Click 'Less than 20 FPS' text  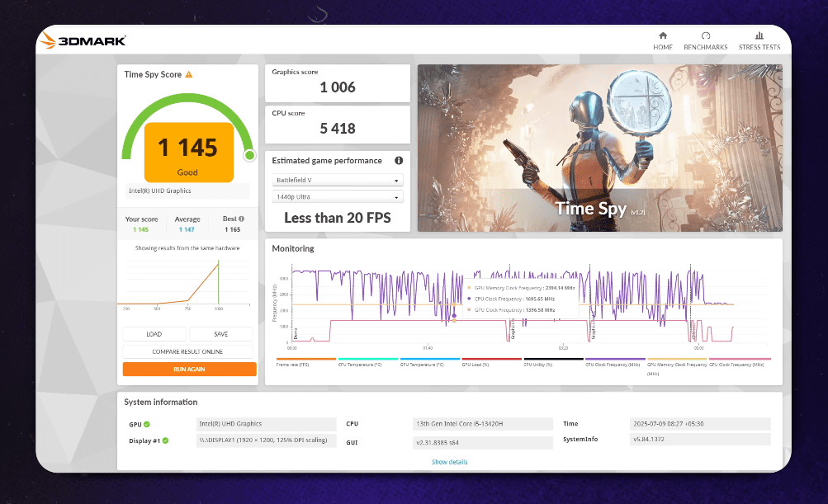click(x=338, y=218)
